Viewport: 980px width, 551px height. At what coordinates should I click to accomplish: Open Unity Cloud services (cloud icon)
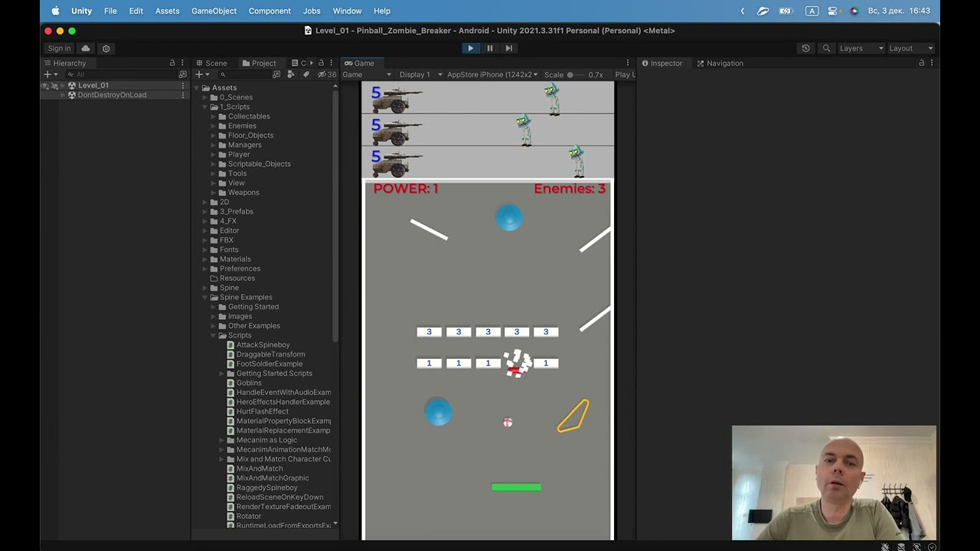pos(86,48)
